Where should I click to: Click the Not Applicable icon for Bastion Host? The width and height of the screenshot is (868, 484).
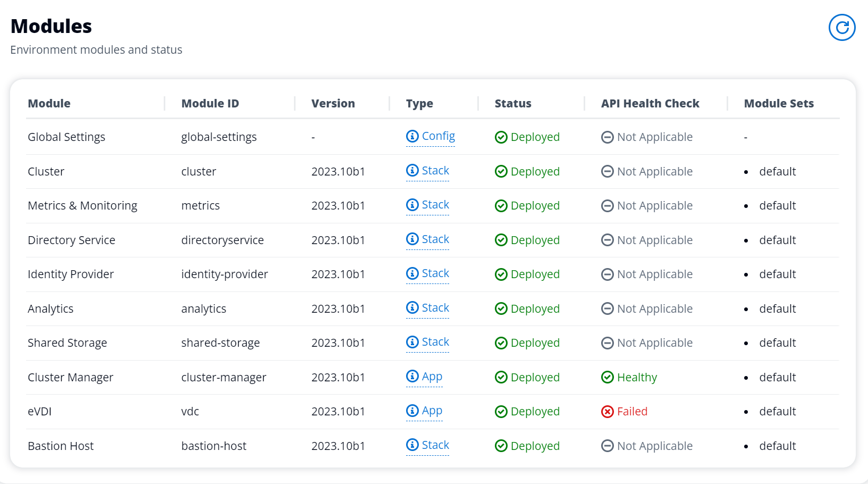(x=608, y=446)
